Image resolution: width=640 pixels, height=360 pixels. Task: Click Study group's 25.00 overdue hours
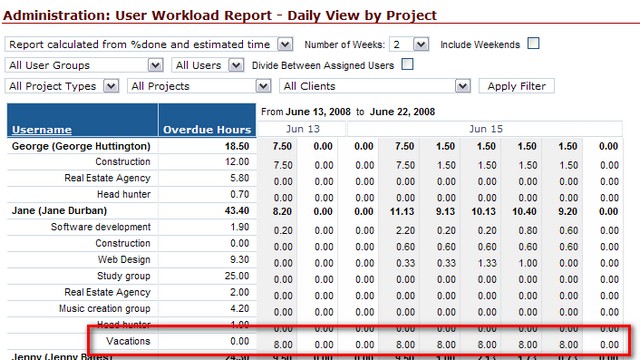[x=237, y=276]
